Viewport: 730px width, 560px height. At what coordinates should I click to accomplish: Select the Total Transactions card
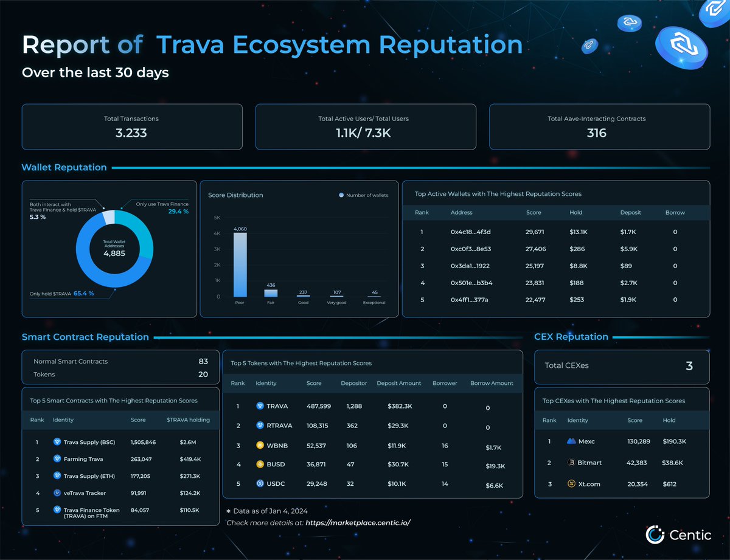click(x=132, y=127)
